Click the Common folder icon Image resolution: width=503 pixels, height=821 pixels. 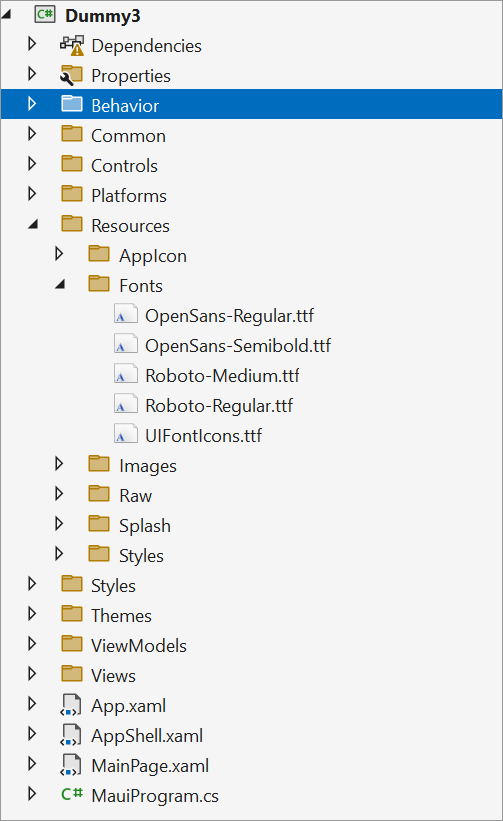[x=72, y=134]
